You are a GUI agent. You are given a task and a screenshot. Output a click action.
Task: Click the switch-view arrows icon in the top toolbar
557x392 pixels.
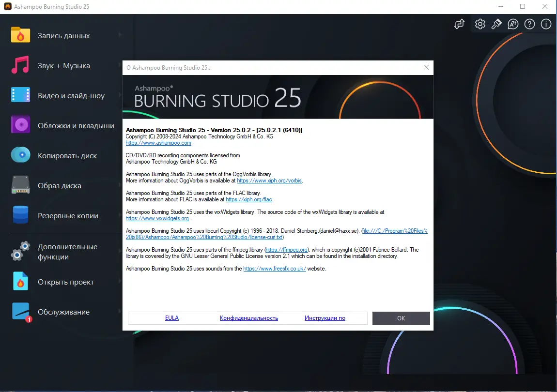[x=459, y=24]
